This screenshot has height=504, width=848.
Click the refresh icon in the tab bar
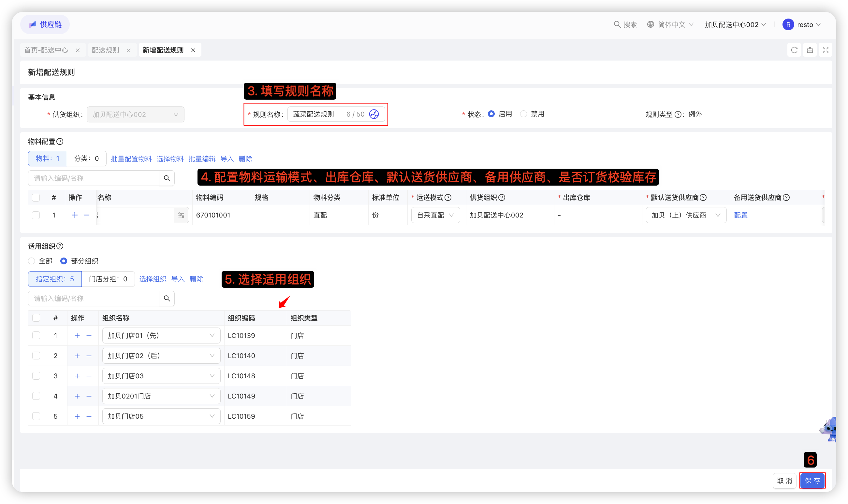point(794,50)
